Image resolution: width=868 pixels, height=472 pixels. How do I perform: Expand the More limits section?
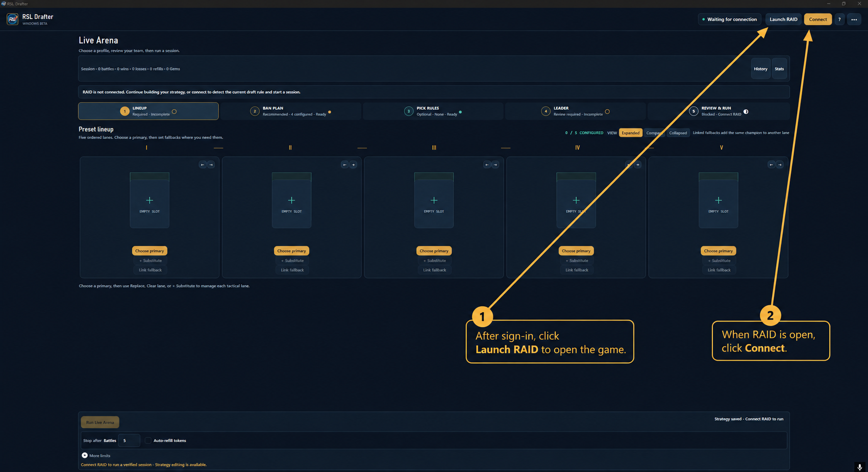(x=96, y=455)
